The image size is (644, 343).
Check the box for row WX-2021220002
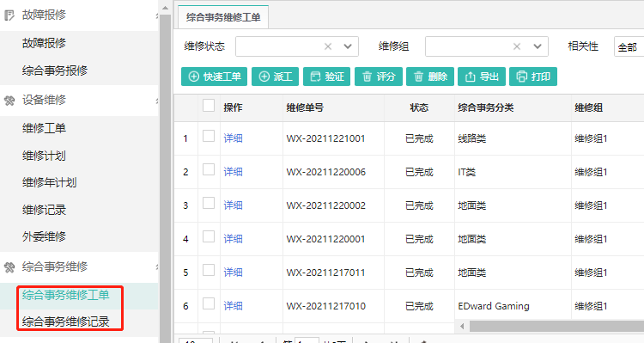[209, 203]
